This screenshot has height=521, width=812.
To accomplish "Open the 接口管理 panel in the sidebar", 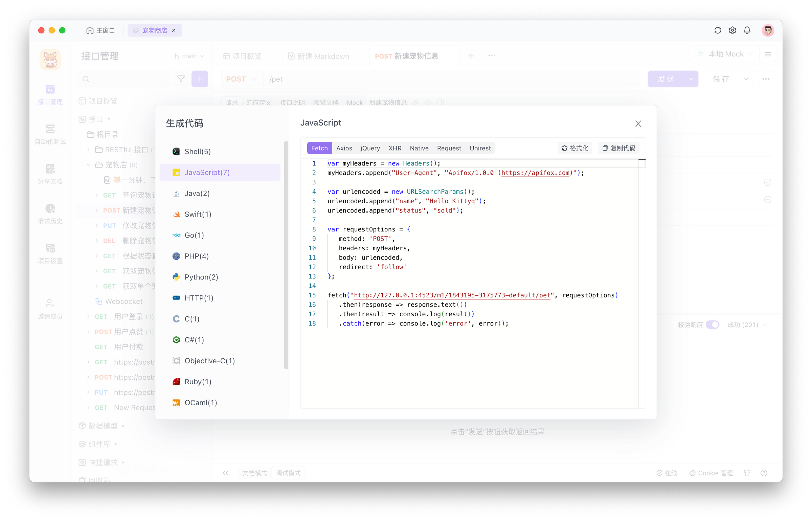I will pyautogui.click(x=50, y=95).
